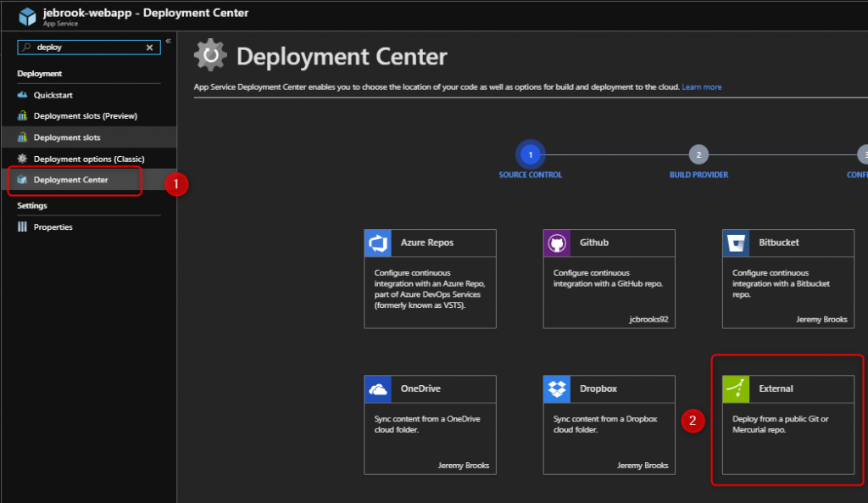Click the Deployment Center gear icon in heading
The width and height of the screenshot is (868, 503).
click(x=210, y=55)
